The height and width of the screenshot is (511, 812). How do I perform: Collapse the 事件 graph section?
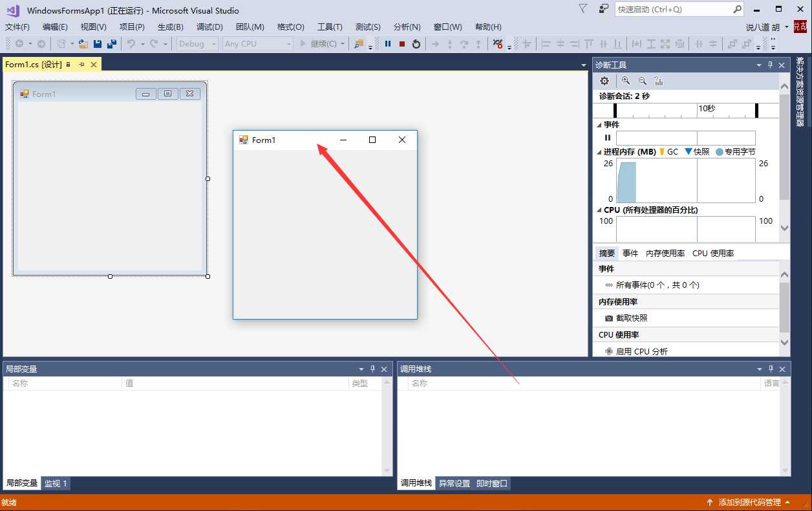[x=599, y=125]
